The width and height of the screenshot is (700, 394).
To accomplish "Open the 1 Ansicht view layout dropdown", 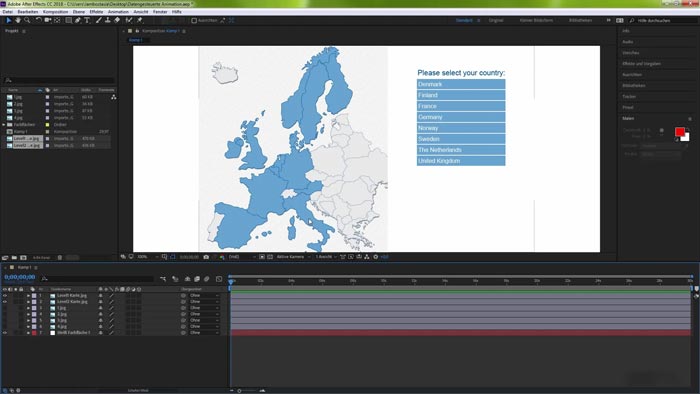I will point(326,257).
